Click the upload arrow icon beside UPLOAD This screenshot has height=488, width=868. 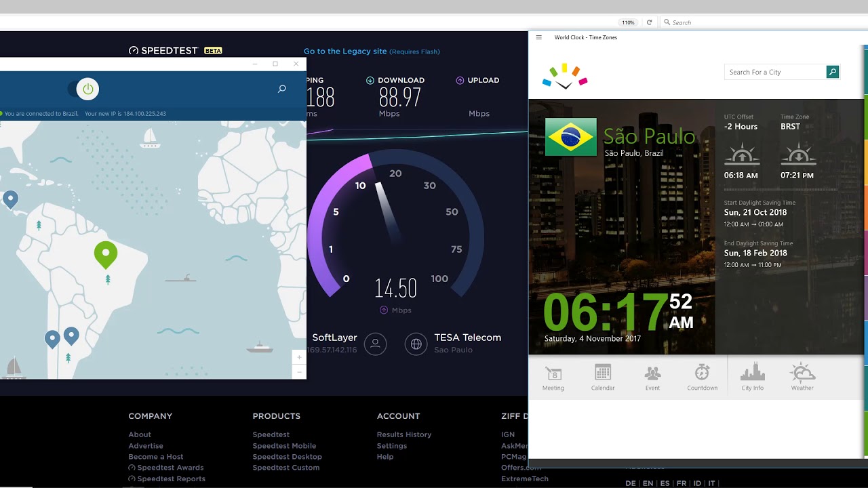(x=460, y=80)
